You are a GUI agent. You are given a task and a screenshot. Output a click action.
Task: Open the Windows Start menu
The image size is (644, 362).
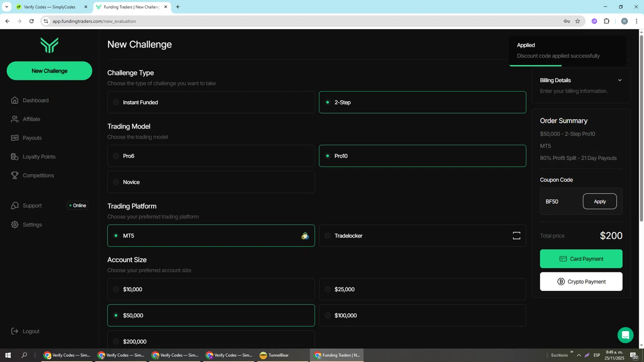(8, 355)
